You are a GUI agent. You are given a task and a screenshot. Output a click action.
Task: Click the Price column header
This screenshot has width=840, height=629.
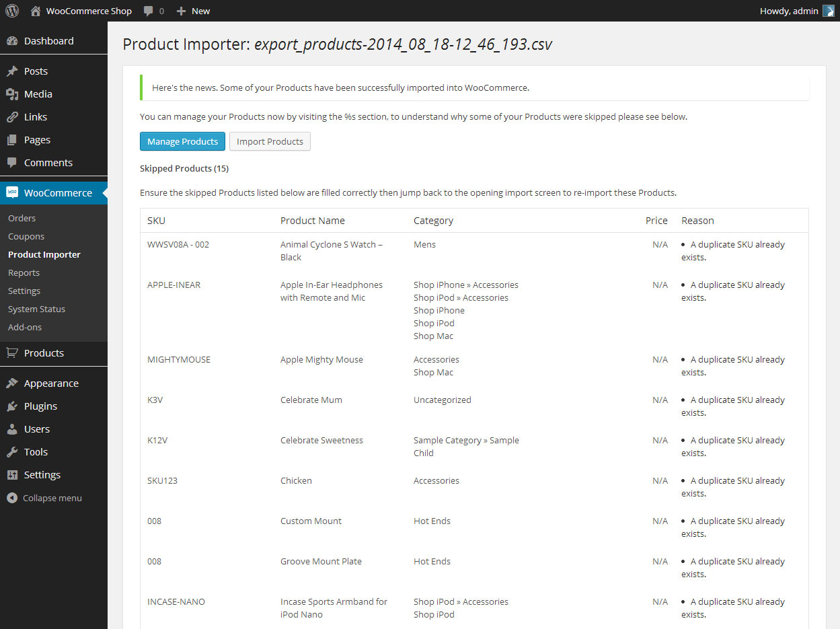(656, 221)
